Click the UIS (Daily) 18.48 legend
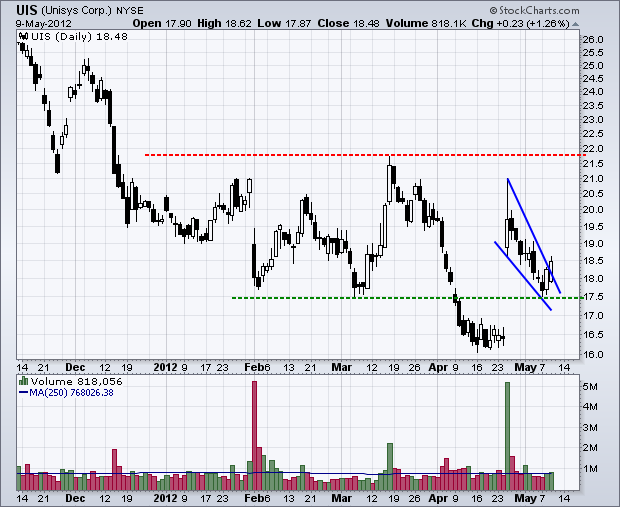The width and height of the screenshot is (620, 507). tap(79, 37)
